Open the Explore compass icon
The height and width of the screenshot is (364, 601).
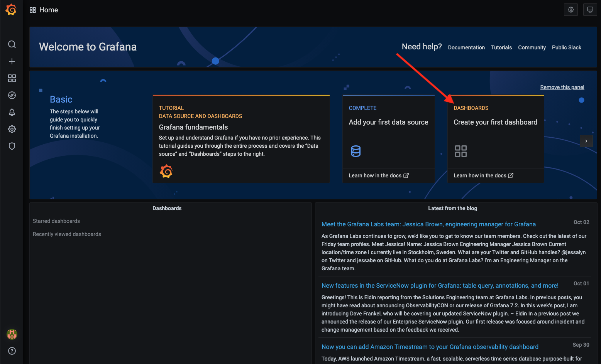[x=12, y=95]
